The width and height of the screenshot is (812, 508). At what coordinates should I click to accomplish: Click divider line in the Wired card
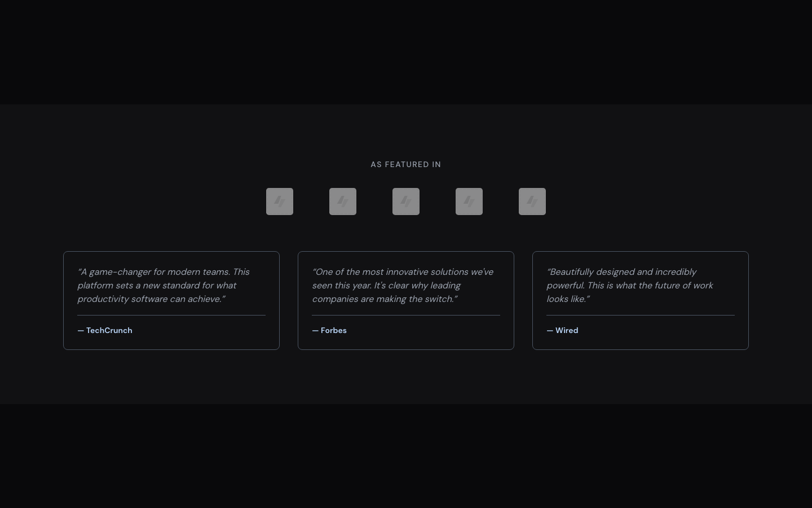pyautogui.click(x=641, y=315)
